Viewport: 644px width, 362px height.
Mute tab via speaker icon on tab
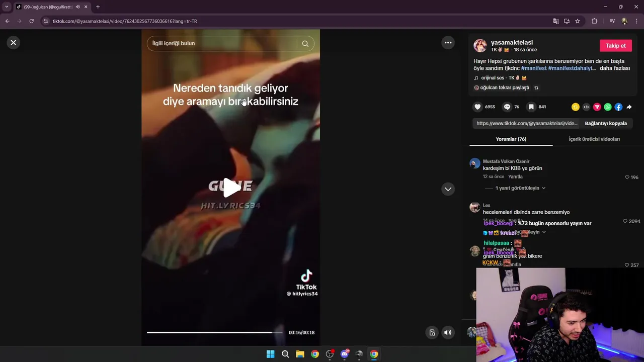[77, 7]
